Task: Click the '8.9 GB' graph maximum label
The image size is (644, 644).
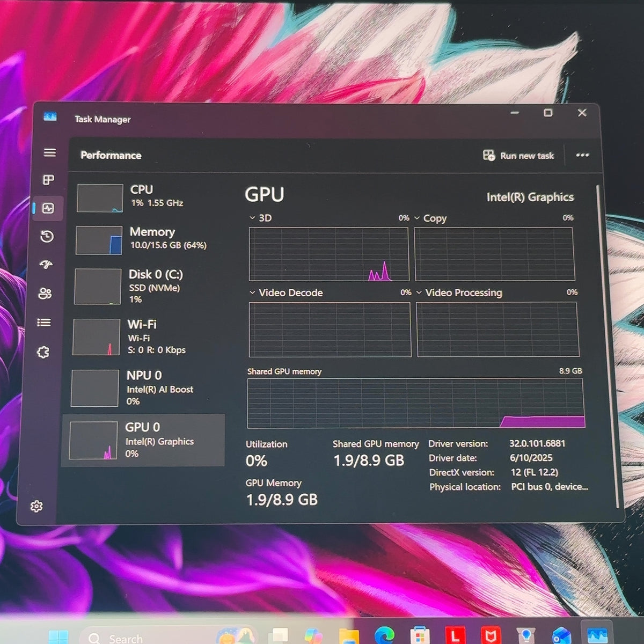Action: [570, 371]
